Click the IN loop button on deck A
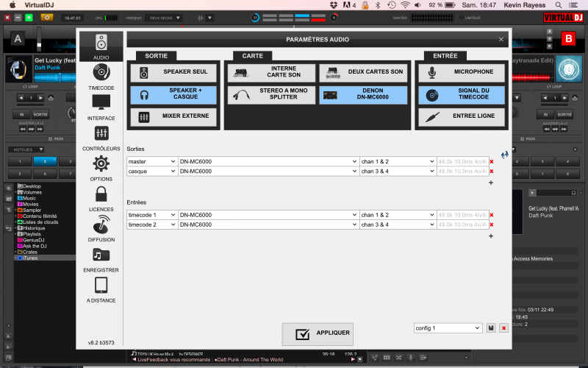 [x=21, y=115]
